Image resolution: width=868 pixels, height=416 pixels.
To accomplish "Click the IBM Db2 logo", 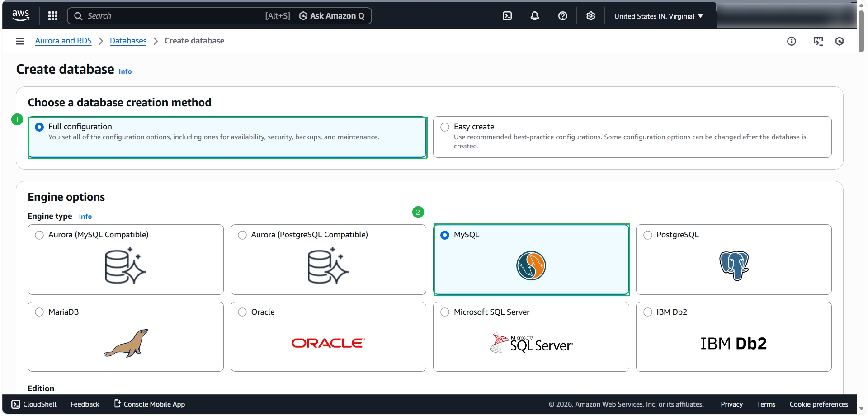I will (734, 344).
